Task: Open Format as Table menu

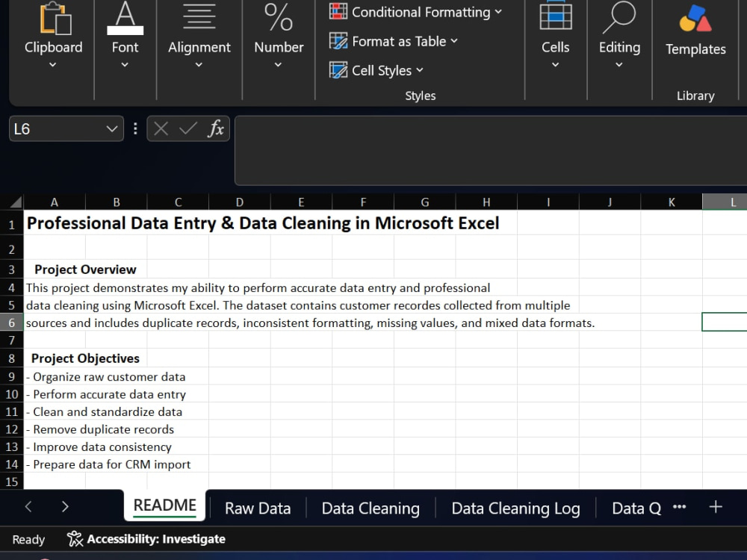Action: click(393, 41)
